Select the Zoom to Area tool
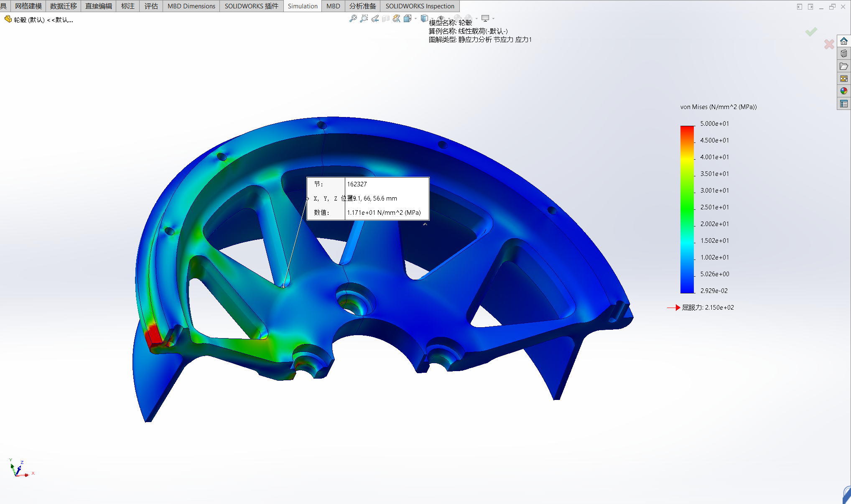This screenshot has height=504, width=851. coord(364,18)
